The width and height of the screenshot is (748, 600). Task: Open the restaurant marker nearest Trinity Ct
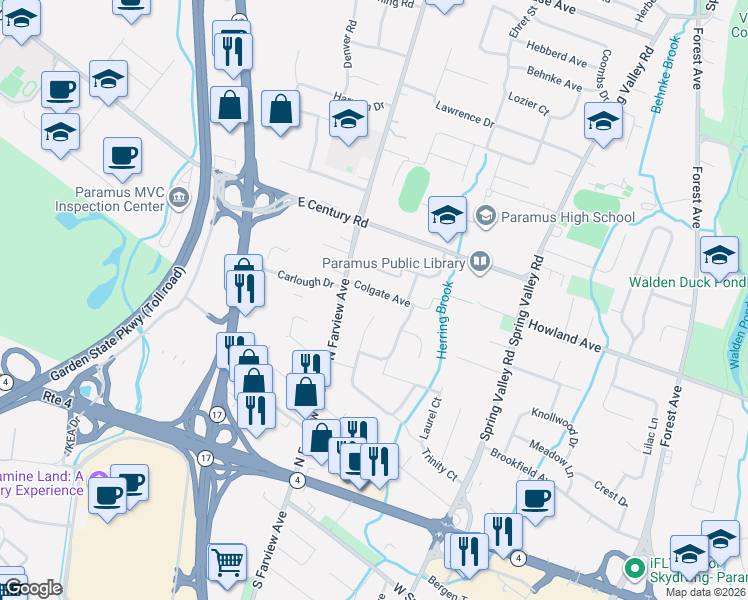(x=379, y=463)
